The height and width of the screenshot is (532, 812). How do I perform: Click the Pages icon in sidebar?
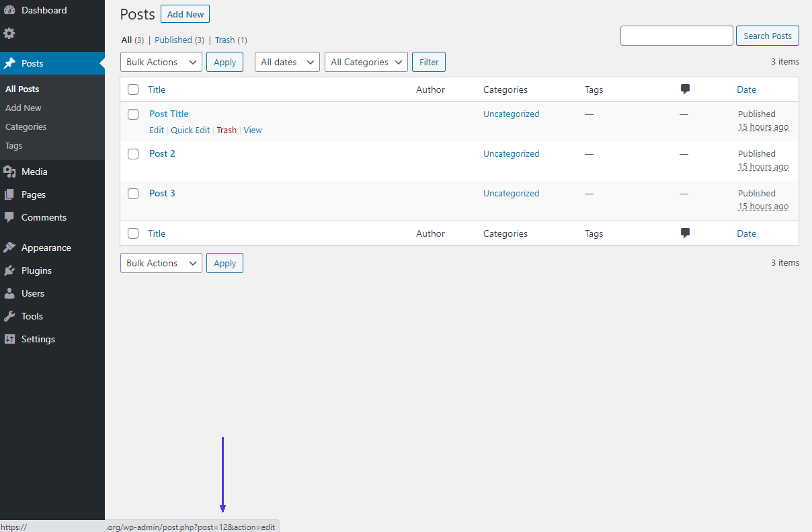(9, 194)
